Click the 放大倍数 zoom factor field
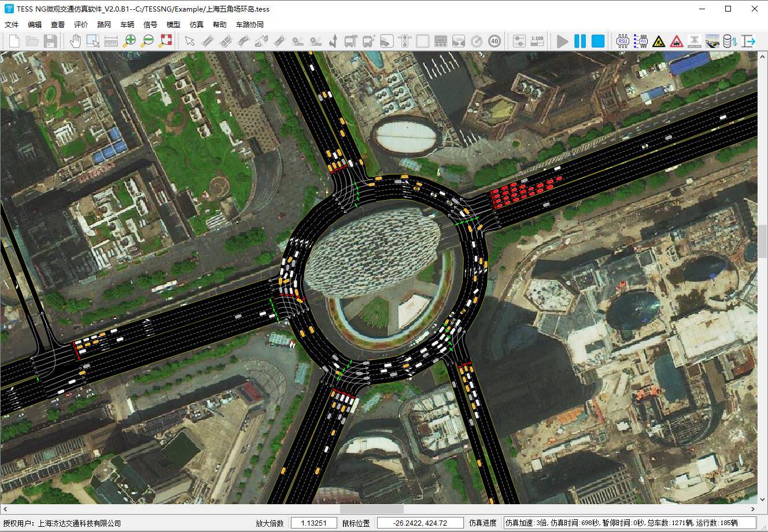This screenshot has height=532, width=768. (x=313, y=523)
